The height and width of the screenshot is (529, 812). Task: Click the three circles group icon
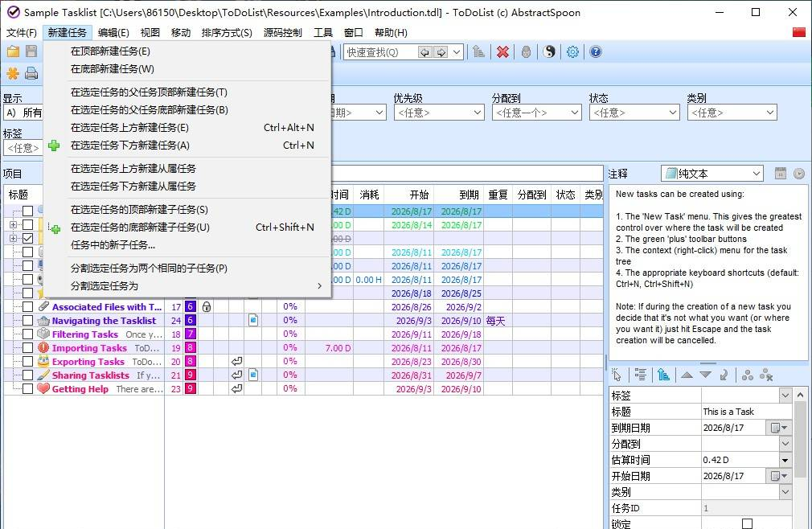click(x=747, y=375)
